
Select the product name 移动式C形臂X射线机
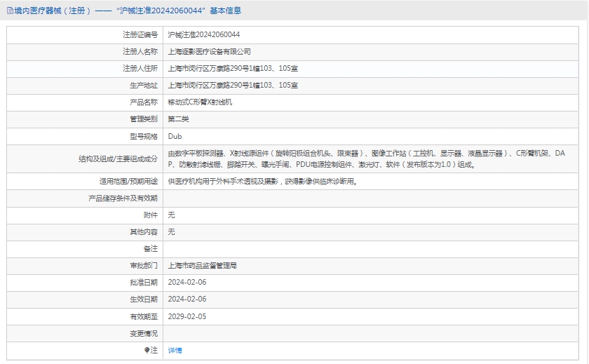click(200, 102)
